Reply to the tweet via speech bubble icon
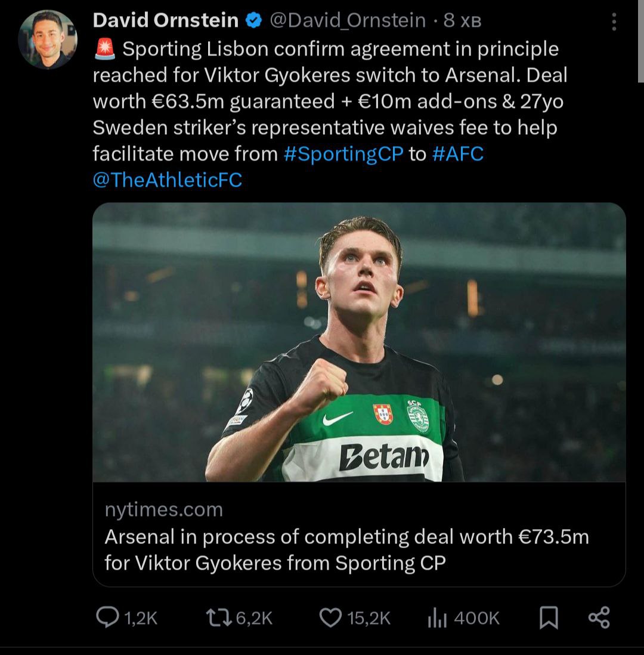Viewport: 644px width, 655px height. (x=107, y=617)
